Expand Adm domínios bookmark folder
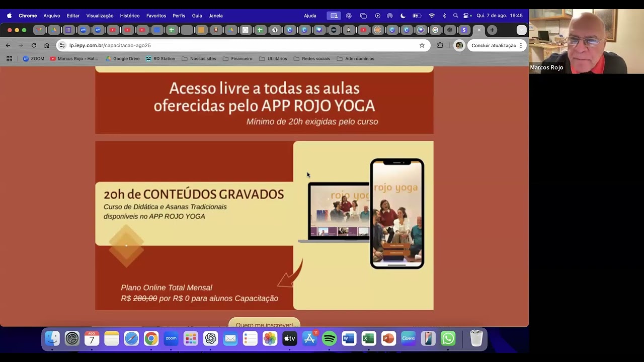 (355, 59)
